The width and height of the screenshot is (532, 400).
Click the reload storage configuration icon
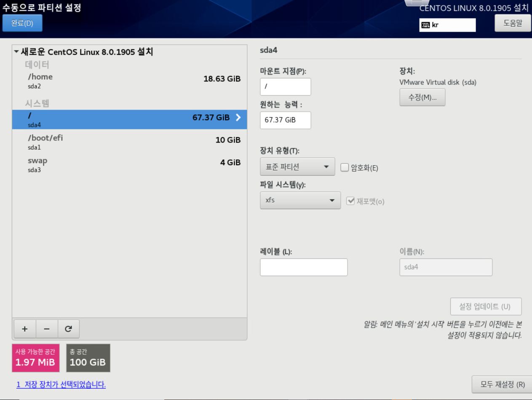click(x=68, y=329)
